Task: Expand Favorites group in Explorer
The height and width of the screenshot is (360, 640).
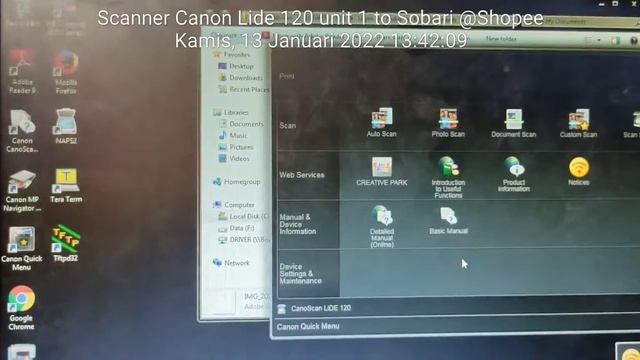Action: click(x=231, y=54)
